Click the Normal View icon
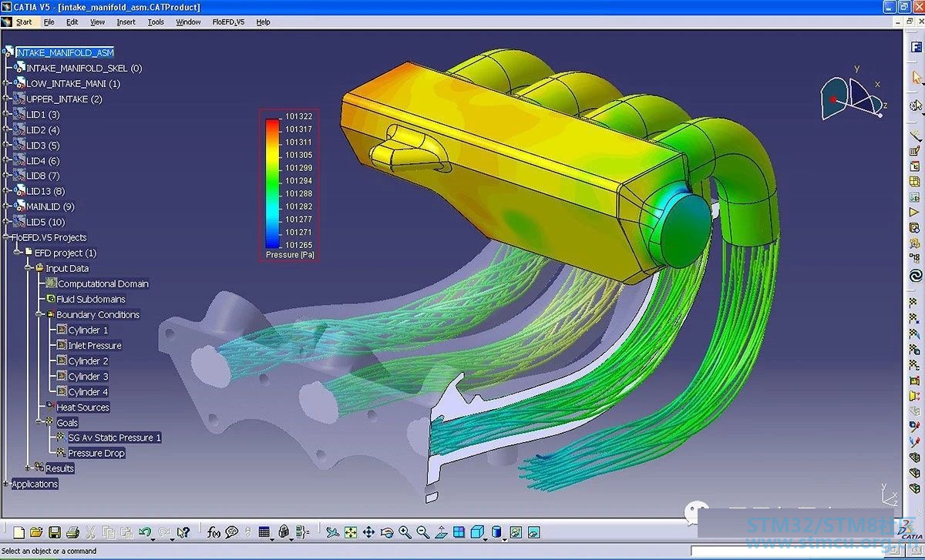Screen dimensions: 925x560 click(x=440, y=532)
